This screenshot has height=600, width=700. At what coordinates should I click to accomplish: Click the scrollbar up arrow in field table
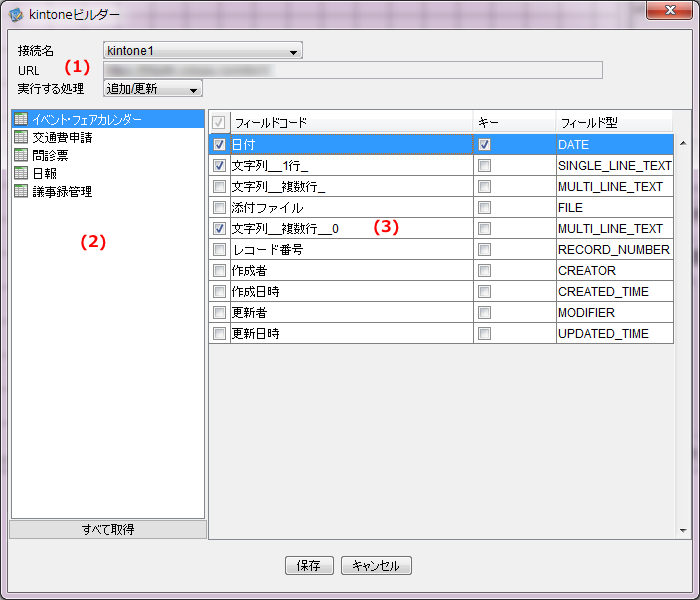[x=683, y=143]
